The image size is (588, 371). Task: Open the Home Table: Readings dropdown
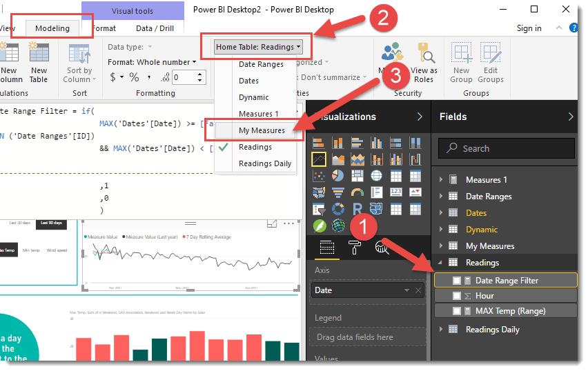[x=258, y=47]
